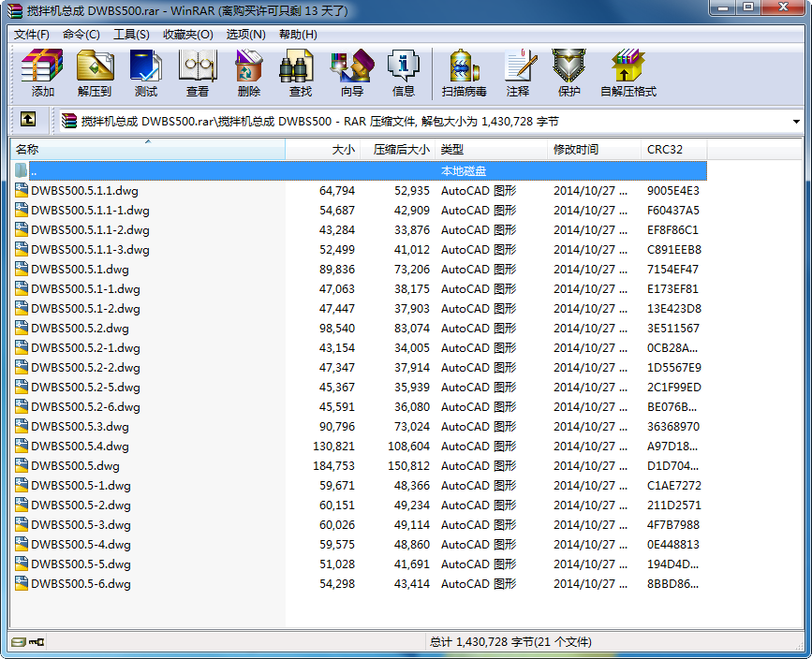812x659 pixels.
Task: Click the SFX (自解压格式) icon
Action: 628,73
